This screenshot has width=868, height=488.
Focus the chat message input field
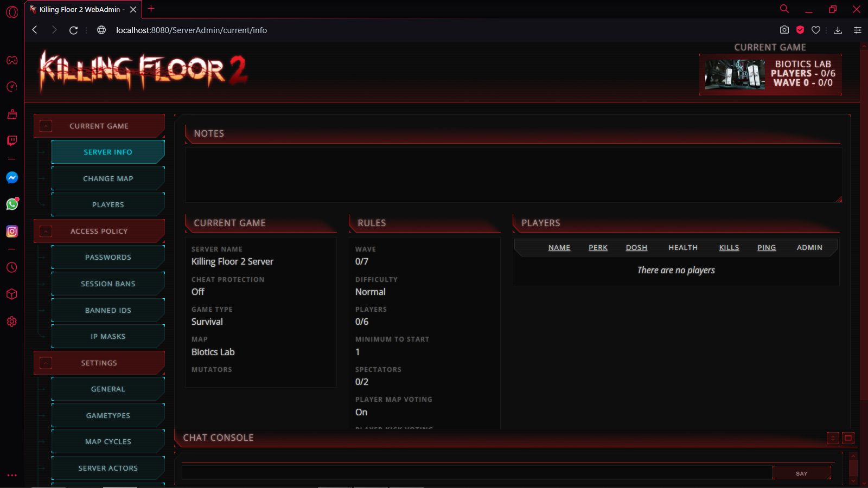point(477,473)
